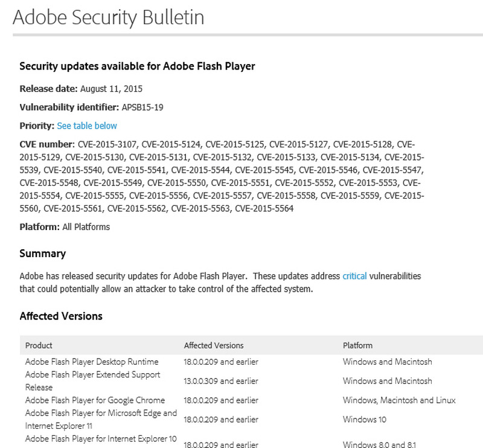Click the "Security updates available" bulletin heading
The height and width of the screenshot is (448, 483).
(137, 66)
